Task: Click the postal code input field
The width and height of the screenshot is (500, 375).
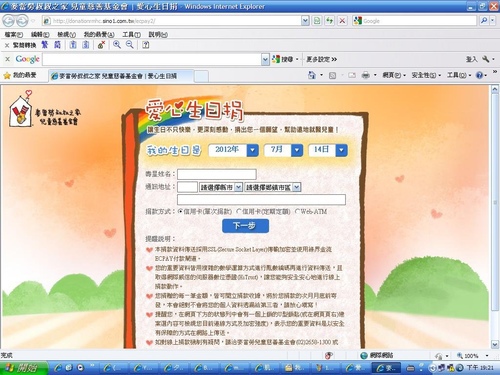Action: [x=187, y=187]
